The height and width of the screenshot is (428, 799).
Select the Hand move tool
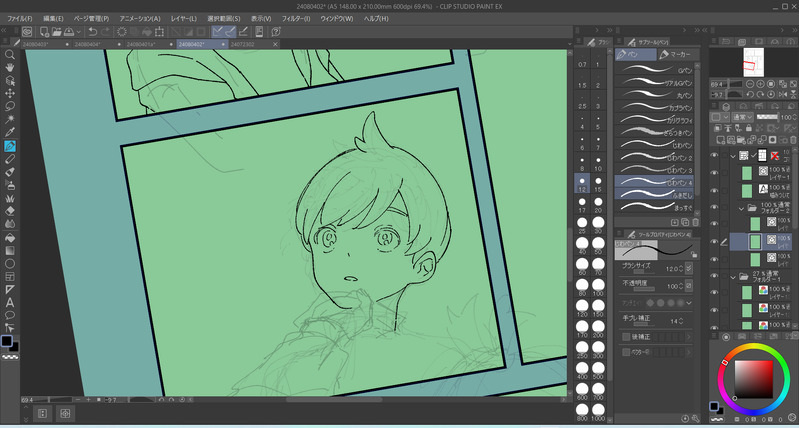click(x=9, y=67)
